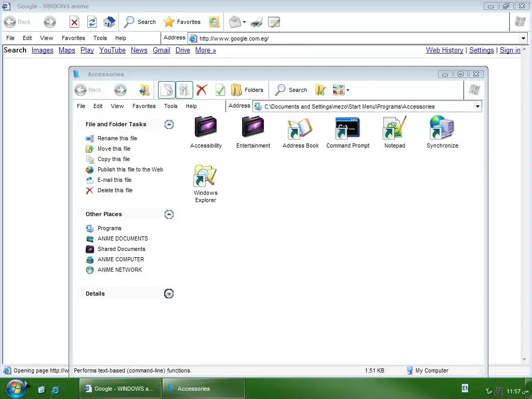Click browser toolbar Search magnifier
532x399 pixels.
140,22
